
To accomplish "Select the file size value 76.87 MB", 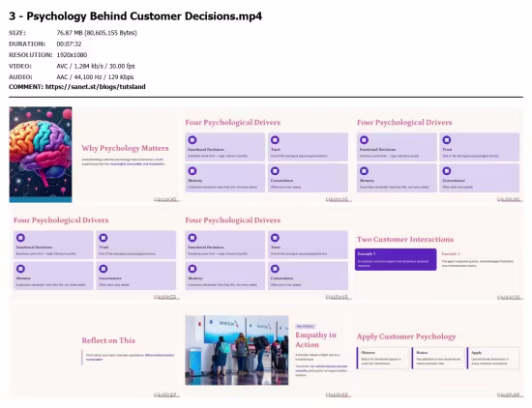I will click(x=97, y=33).
